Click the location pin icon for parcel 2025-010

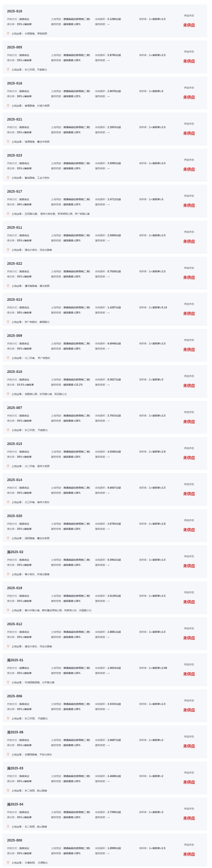[x=8, y=33]
